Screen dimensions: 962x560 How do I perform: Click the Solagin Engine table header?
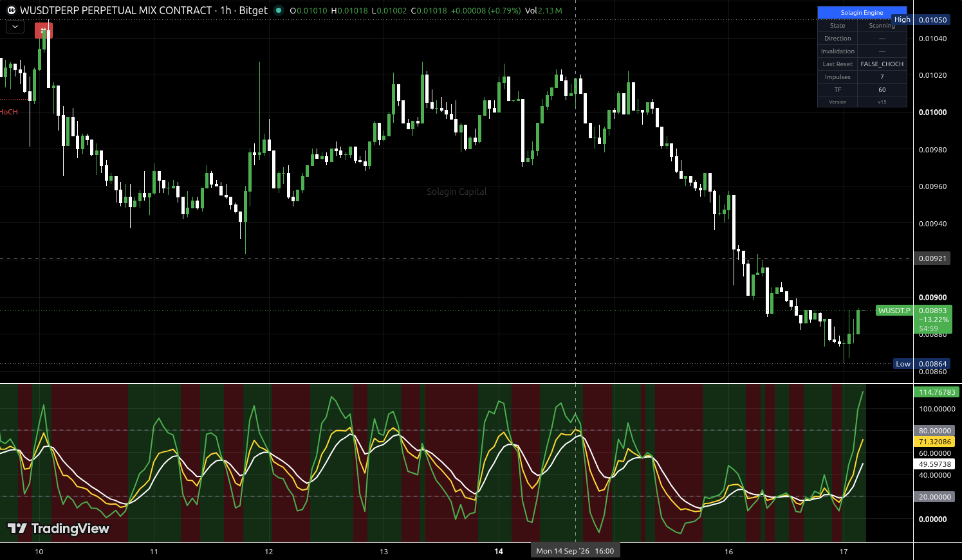(862, 13)
